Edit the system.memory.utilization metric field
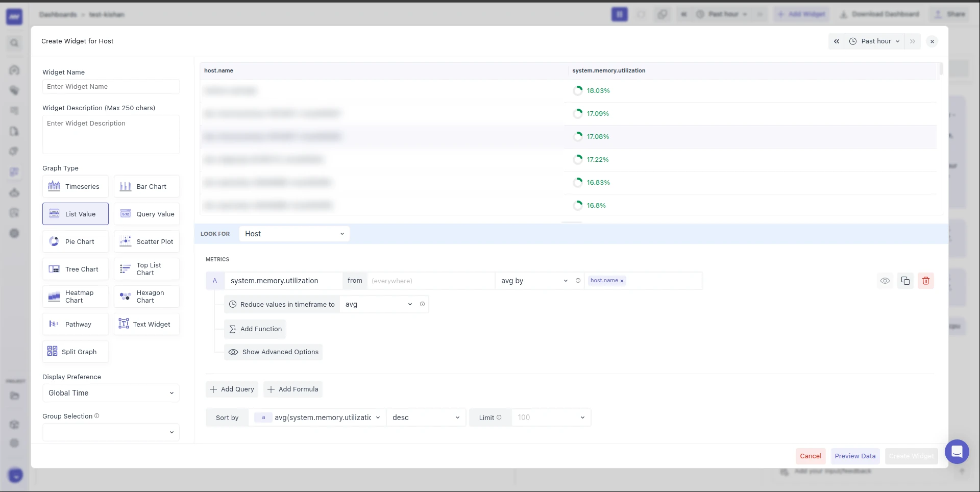Viewport: 980px width, 492px height. (x=283, y=281)
